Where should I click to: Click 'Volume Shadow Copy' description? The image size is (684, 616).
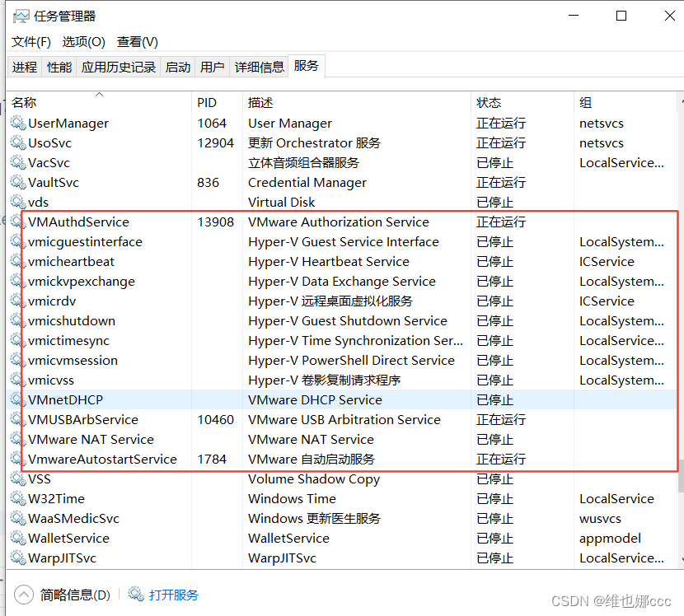point(314,479)
